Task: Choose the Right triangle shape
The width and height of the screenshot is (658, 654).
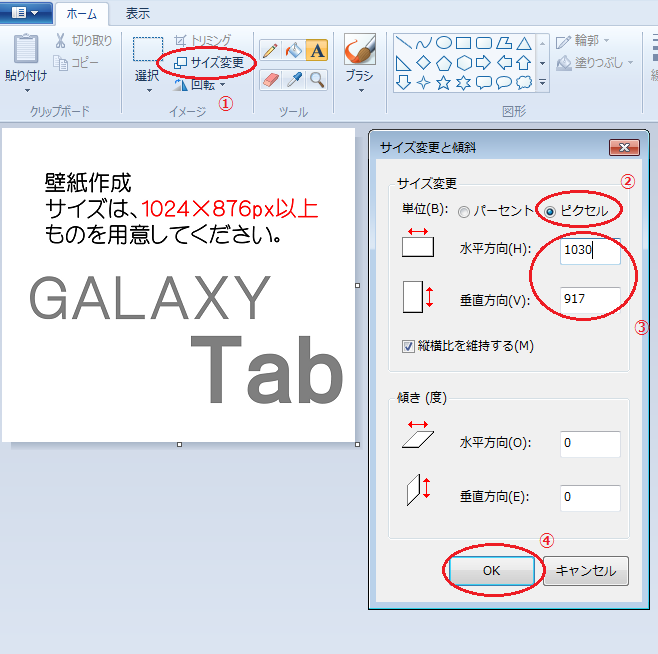Action: coord(404,63)
